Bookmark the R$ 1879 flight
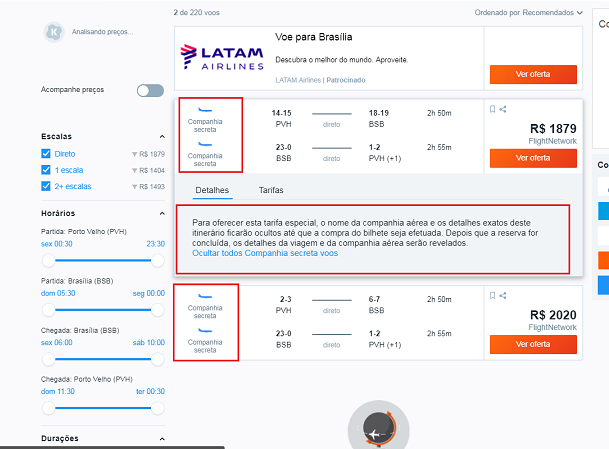The height and width of the screenshot is (449, 609). [492, 109]
